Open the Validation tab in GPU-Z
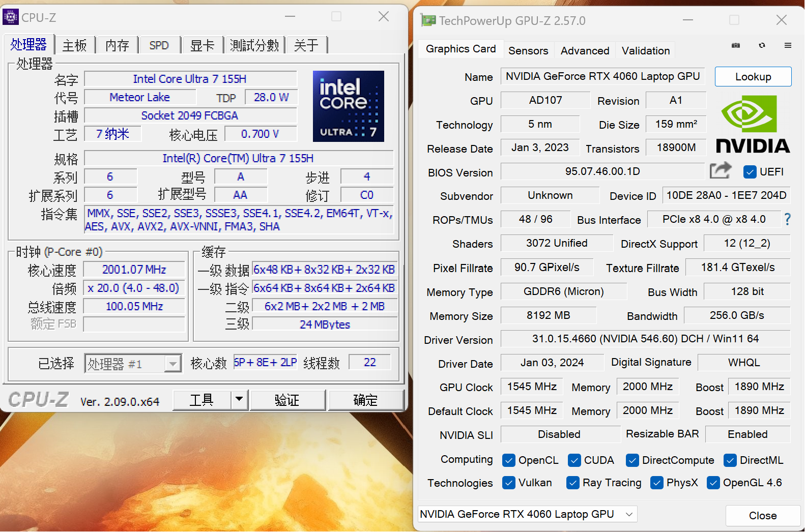Viewport: 805px width, 532px height. pyautogui.click(x=646, y=51)
